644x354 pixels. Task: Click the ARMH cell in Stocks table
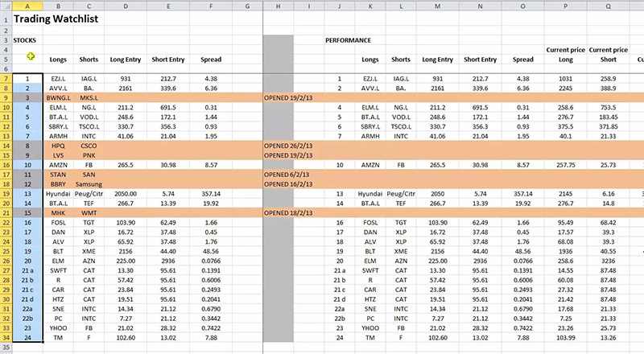click(x=58, y=136)
